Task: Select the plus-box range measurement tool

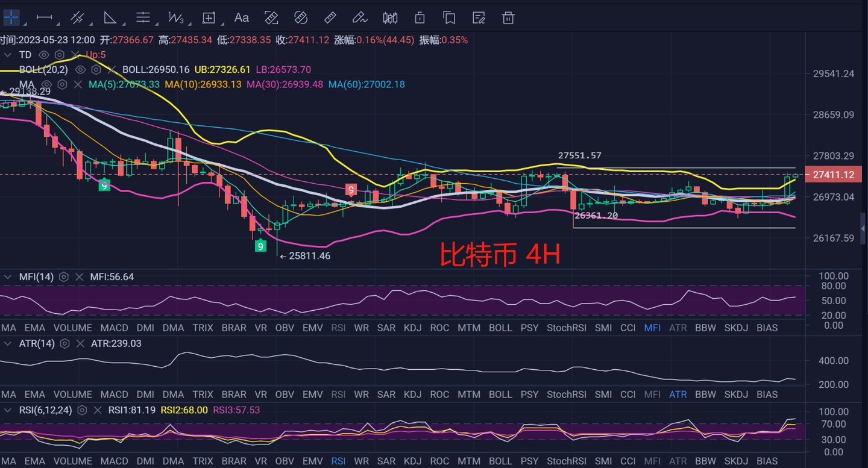Action: pos(209,17)
